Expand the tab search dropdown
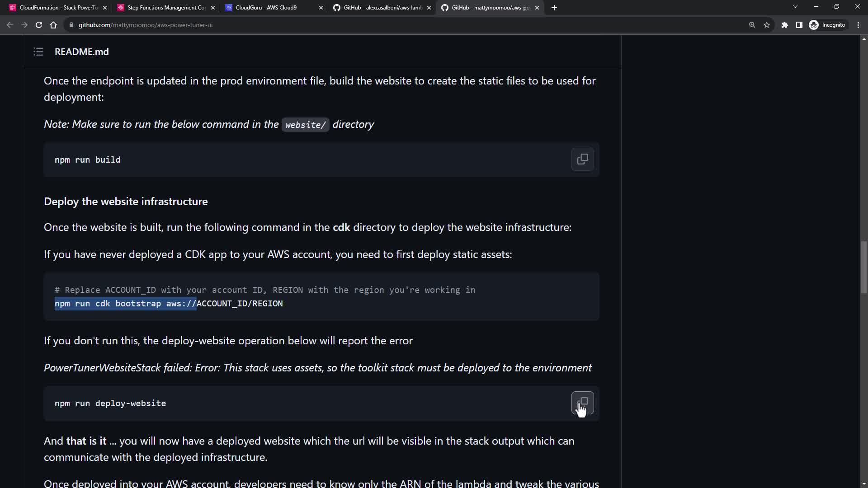This screenshot has width=868, height=488. pos(795,7)
